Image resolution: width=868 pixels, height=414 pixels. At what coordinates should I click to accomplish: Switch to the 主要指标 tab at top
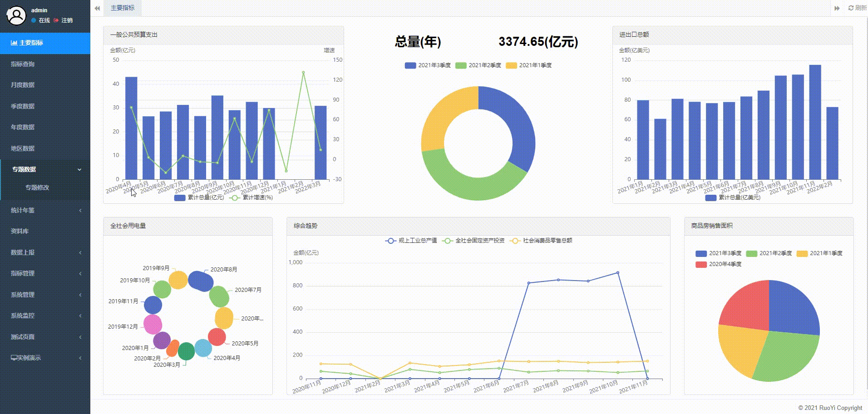tap(123, 8)
